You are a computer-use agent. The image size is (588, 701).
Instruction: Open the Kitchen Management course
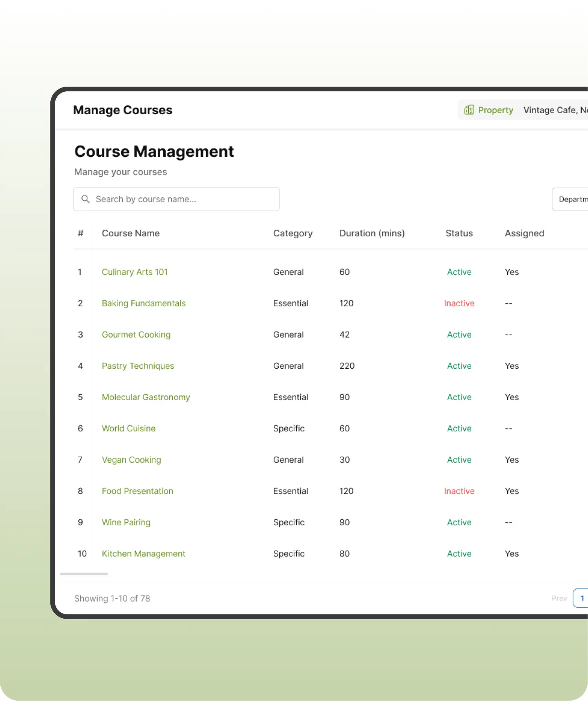pyautogui.click(x=143, y=554)
